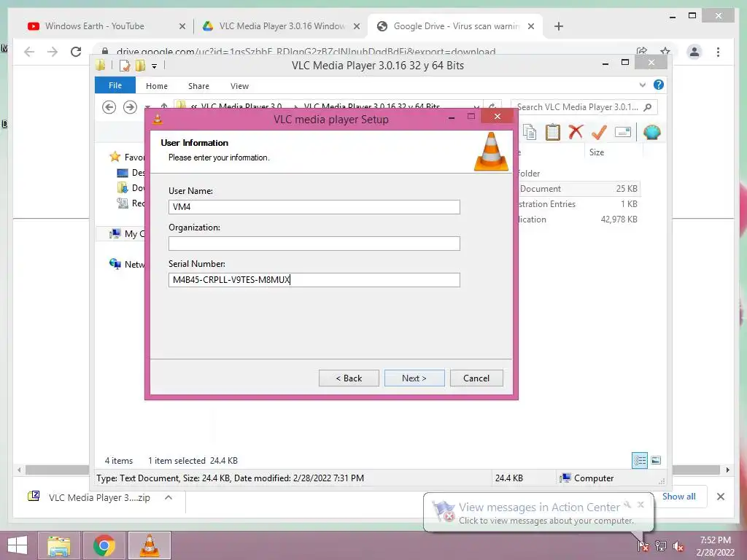Click Show all downloads
The width and height of the screenshot is (747, 560).
point(678,496)
